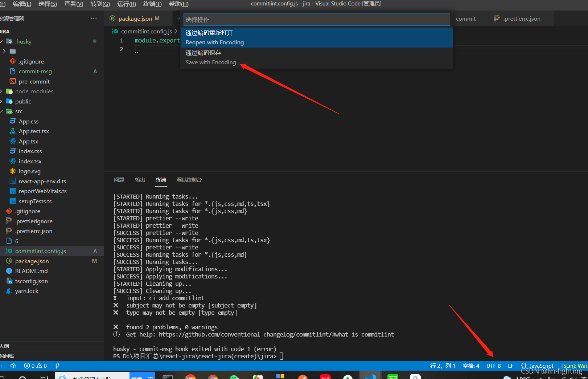The width and height of the screenshot is (588, 379).
Task: Click the cloud sync status bar icon
Action: [13, 366]
